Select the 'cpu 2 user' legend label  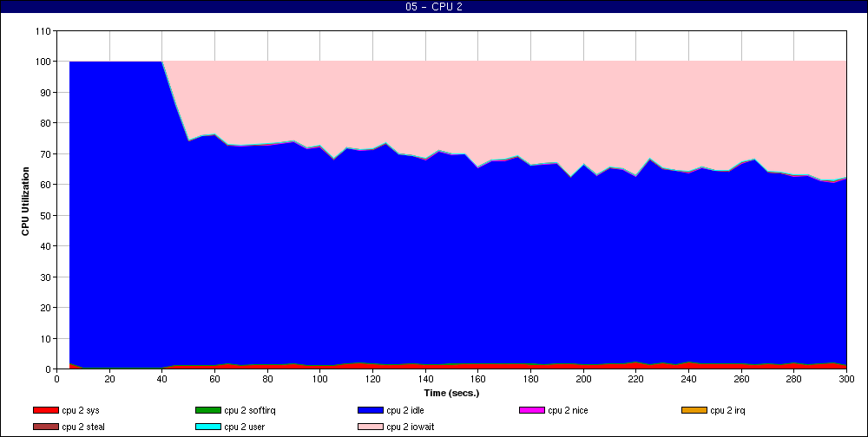[x=245, y=427]
